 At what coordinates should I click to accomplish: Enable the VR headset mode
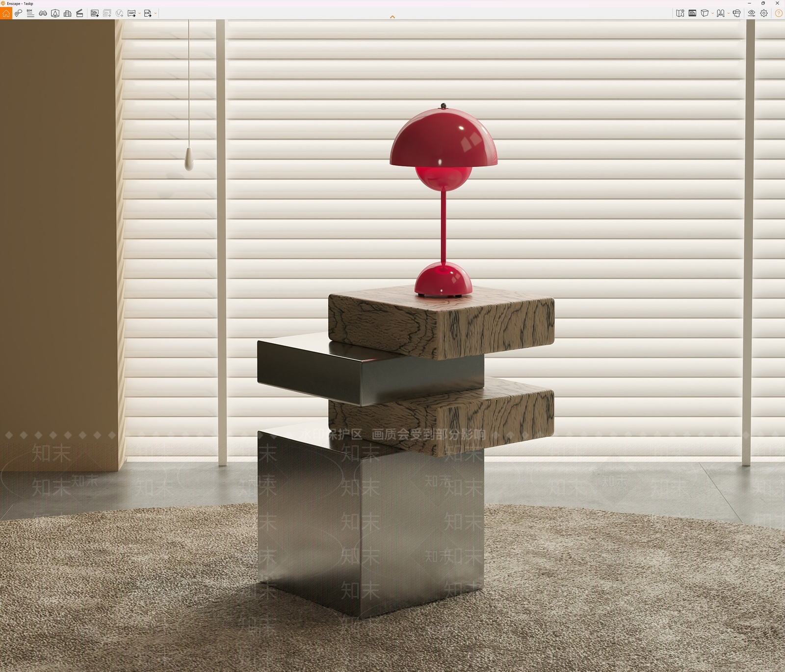pos(736,13)
